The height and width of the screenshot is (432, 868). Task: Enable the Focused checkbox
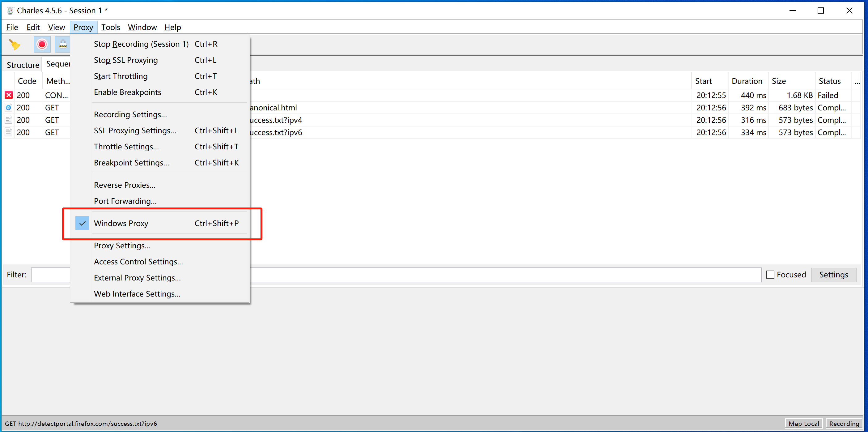coord(770,275)
